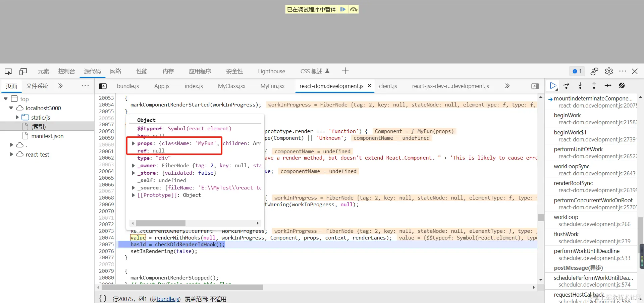Image resolution: width=644 pixels, height=303 pixels.
Task: Click the object popup horizontal scrollbar
Action: pyautogui.click(x=161, y=223)
